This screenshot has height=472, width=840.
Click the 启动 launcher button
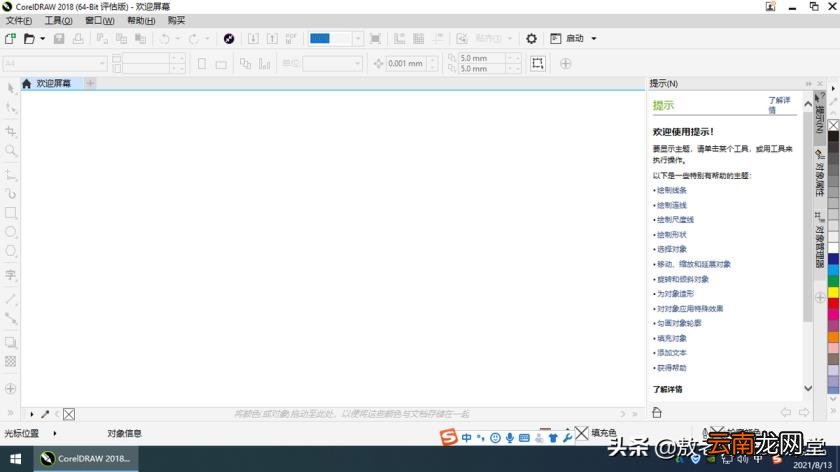click(x=567, y=39)
